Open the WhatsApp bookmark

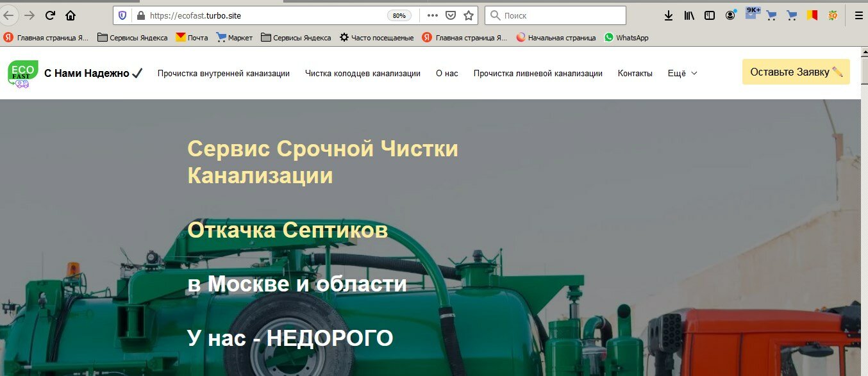click(x=626, y=38)
